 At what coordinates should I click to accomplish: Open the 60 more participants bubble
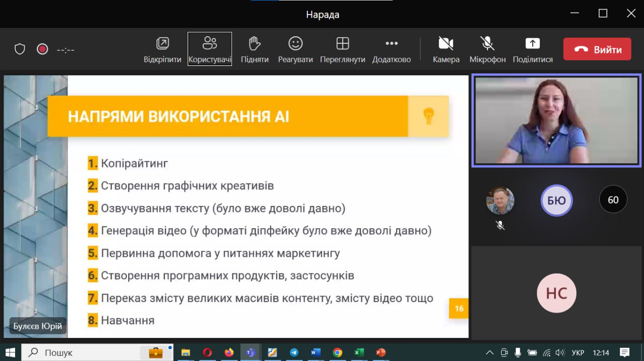(613, 200)
